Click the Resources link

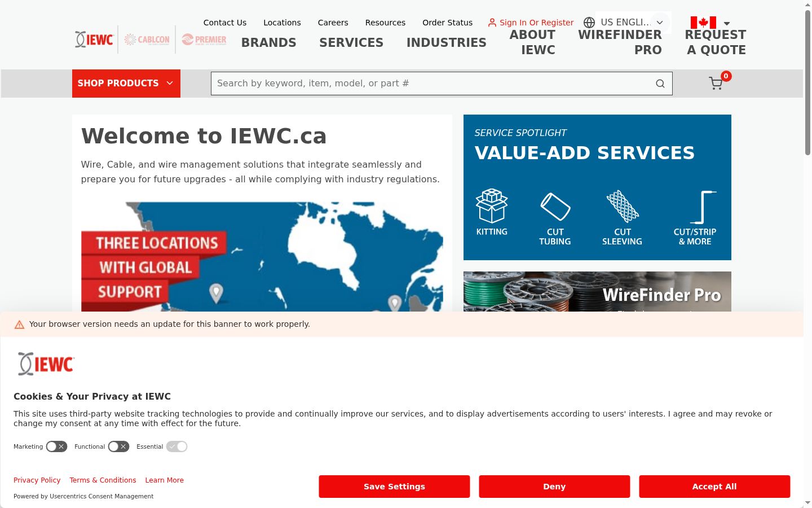pyautogui.click(x=385, y=23)
